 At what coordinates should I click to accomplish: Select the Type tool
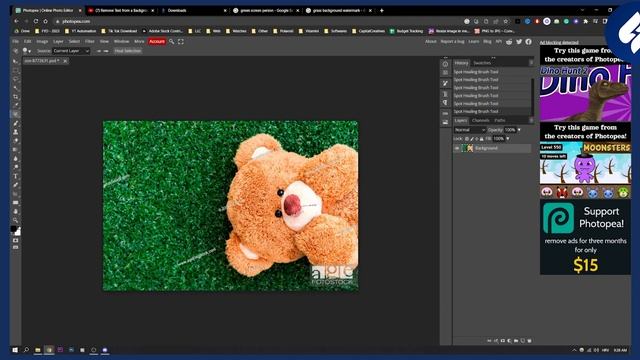coord(16,176)
